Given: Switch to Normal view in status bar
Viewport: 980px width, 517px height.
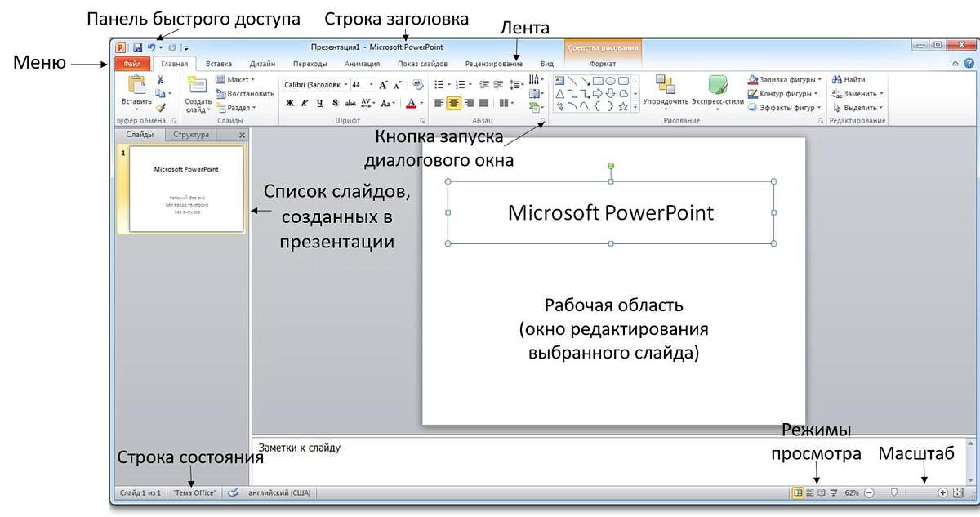Looking at the screenshot, I should click(x=798, y=493).
